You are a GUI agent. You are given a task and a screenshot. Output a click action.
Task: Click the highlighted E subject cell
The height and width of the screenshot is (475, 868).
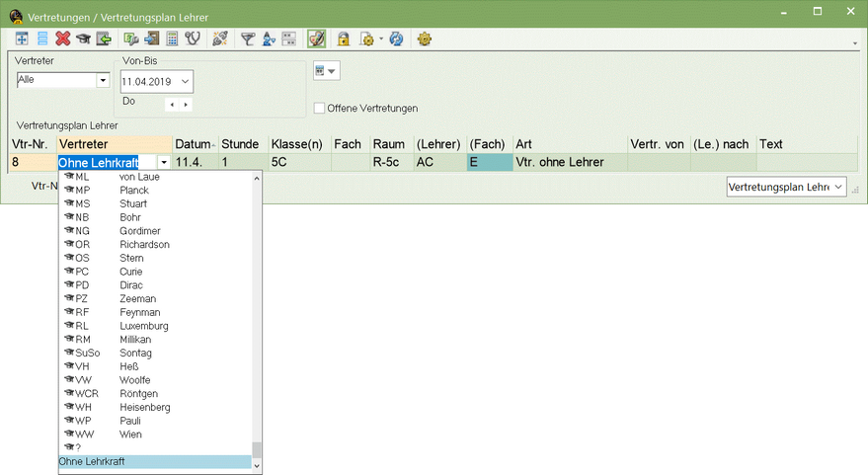tap(490, 162)
